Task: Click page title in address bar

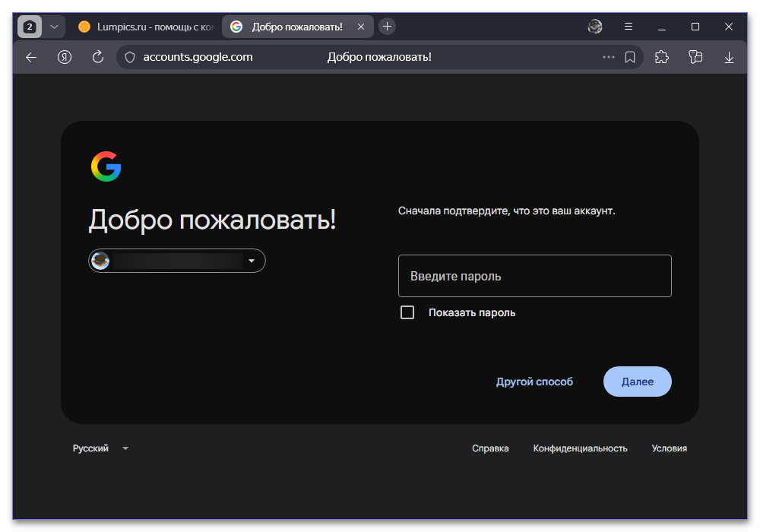Action: click(x=379, y=57)
